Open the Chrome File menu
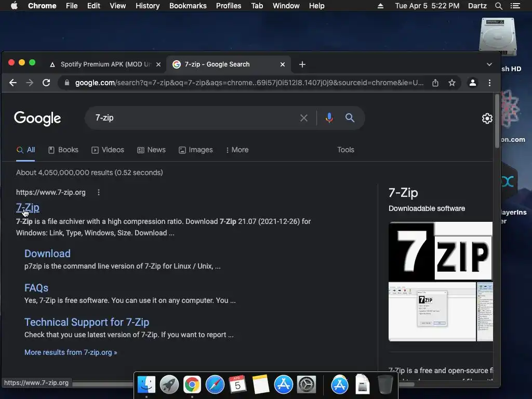Image resolution: width=532 pixels, height=399 pixels. tap(72, 6)
